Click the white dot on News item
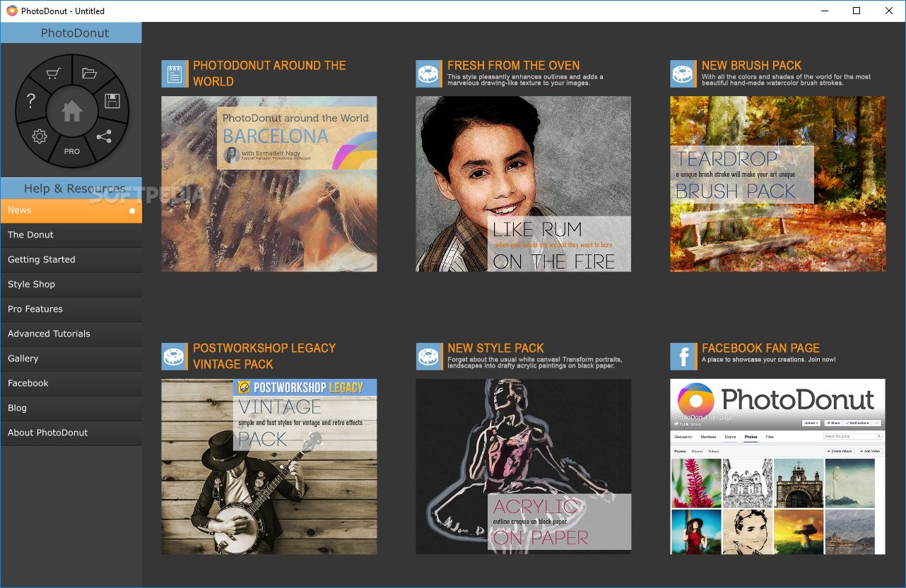The height and width of the screenshot is (588, 906). (x=132, y=211)
